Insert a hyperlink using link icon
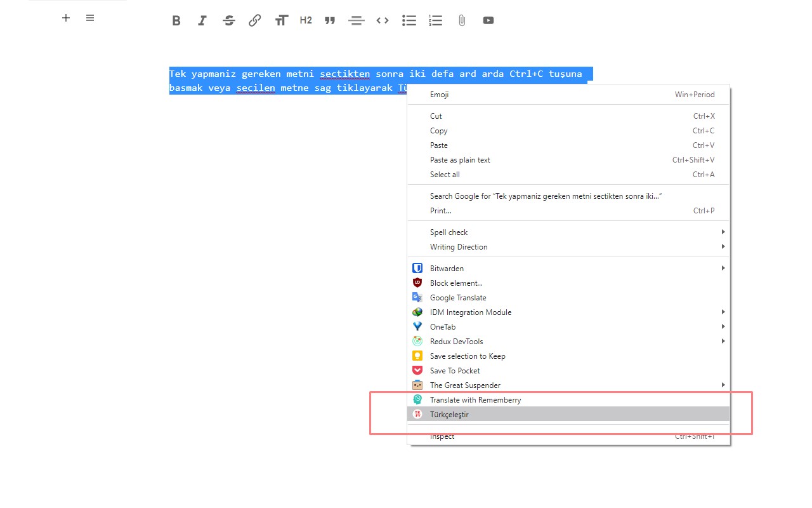 (x=255, y=20)
